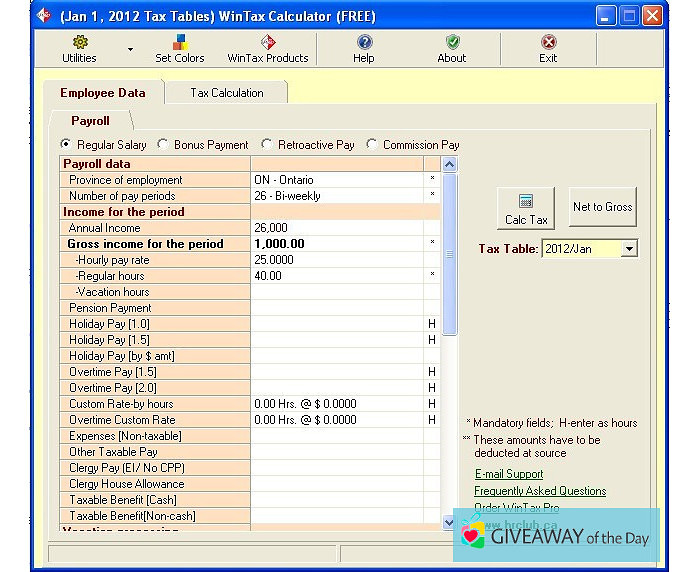Open the Frequently Asked Questions link
The image size is (700, 572).
point(540,491)
